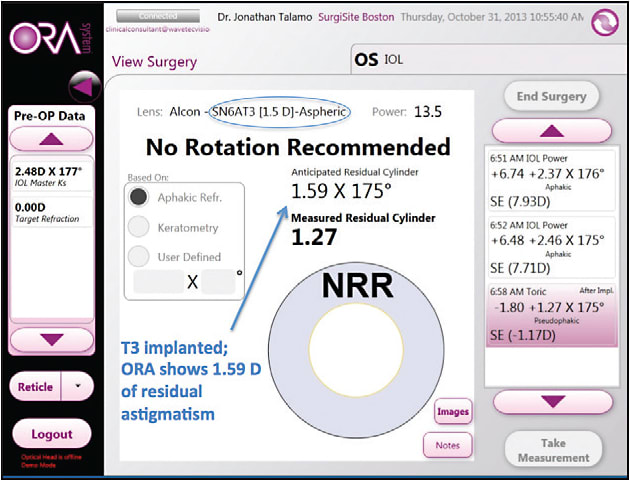Click the date and time display
630x481 pixels.
(x=492, y=18)
